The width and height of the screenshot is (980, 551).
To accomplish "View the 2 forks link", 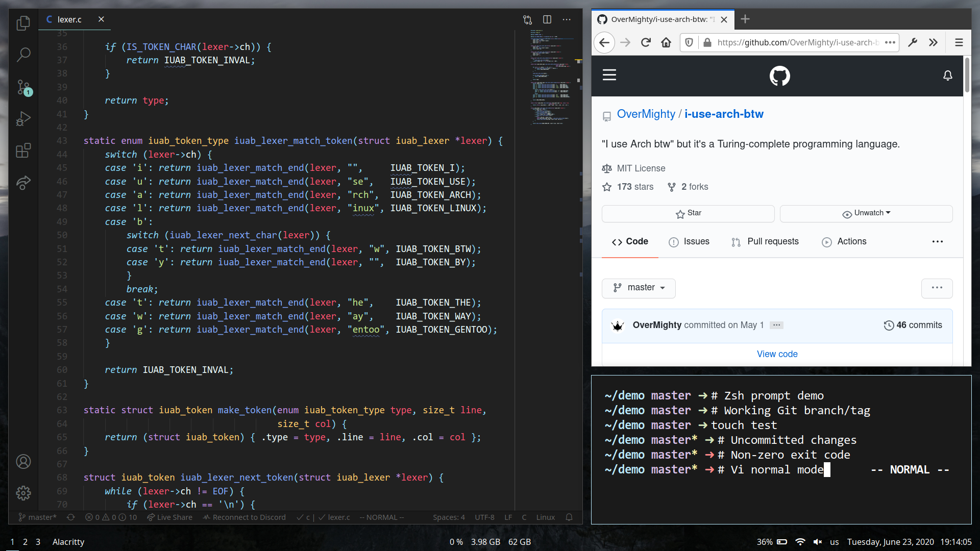I will coord(688,187).
